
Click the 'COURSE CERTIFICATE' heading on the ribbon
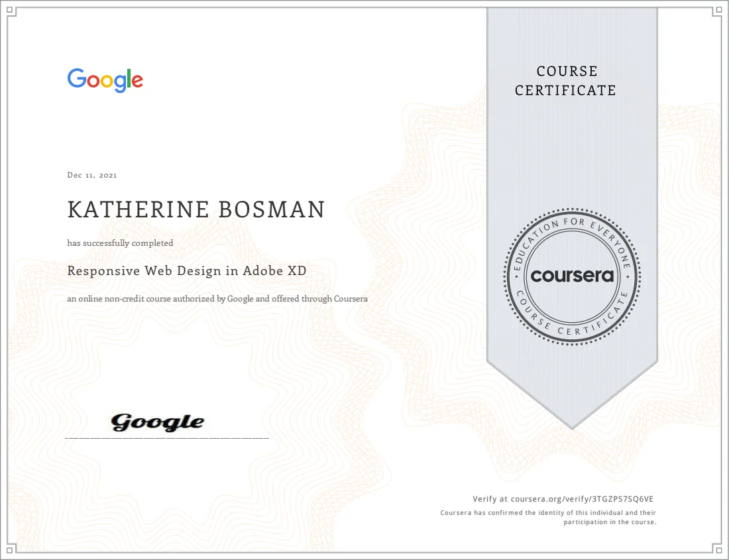coord(567,80)
